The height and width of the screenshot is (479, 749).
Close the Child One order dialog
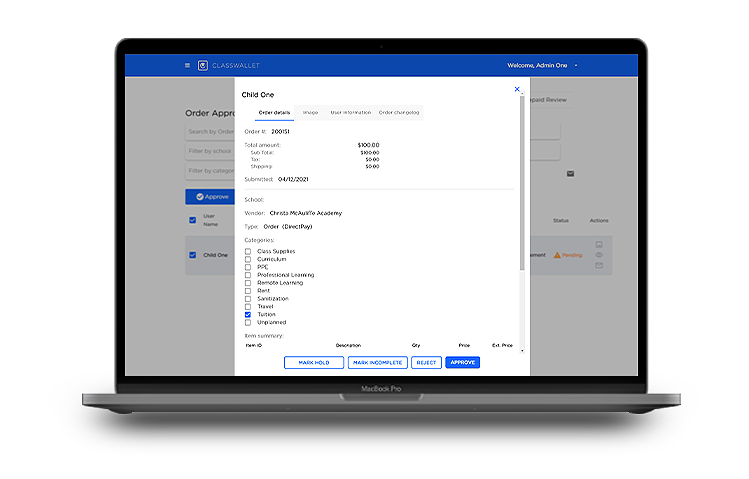517,89
